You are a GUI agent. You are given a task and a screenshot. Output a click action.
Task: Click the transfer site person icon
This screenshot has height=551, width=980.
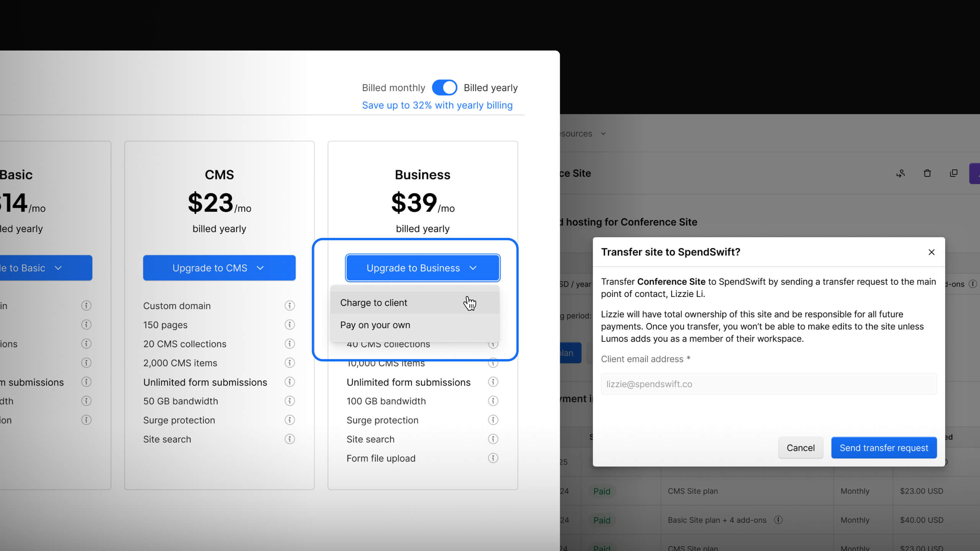click(900, 173)
